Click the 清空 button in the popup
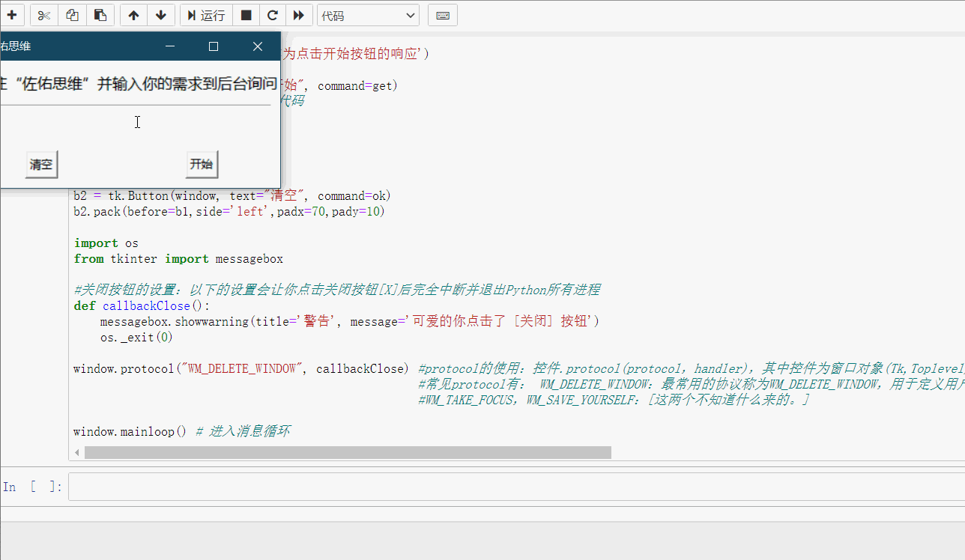 [x=41, y=165]
